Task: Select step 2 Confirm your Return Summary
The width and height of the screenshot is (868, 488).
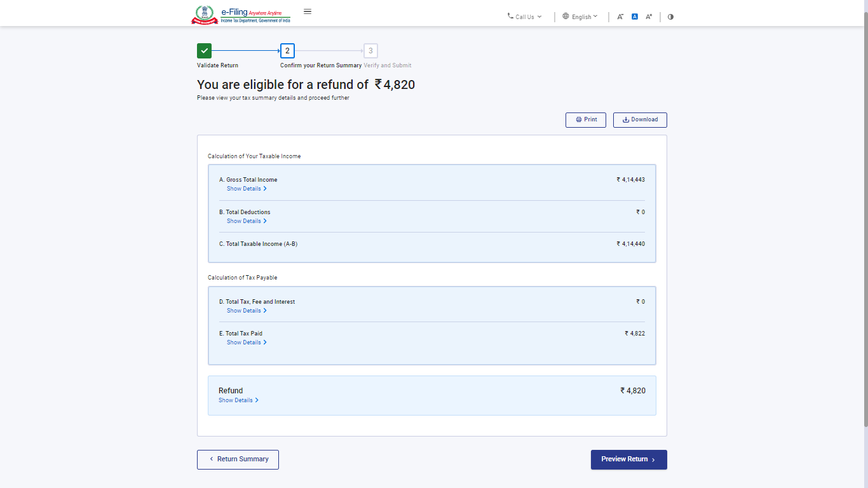Action: tap(287, 51)
